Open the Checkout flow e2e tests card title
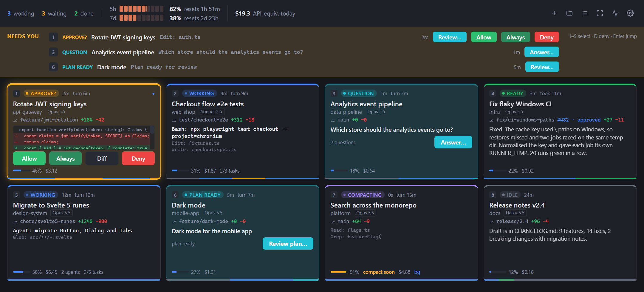This screenshot has width=644, height=292. coord(208,104)
